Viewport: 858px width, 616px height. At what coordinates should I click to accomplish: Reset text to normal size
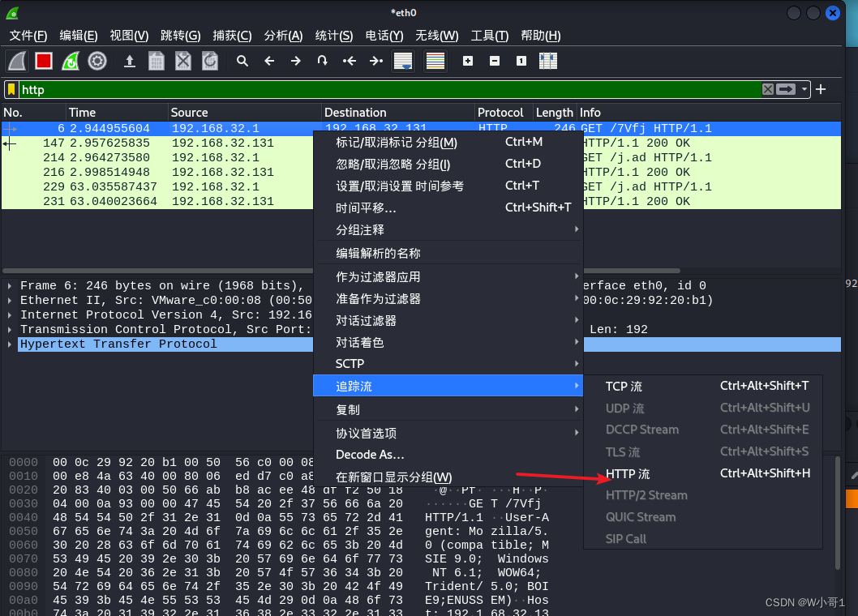521,61
